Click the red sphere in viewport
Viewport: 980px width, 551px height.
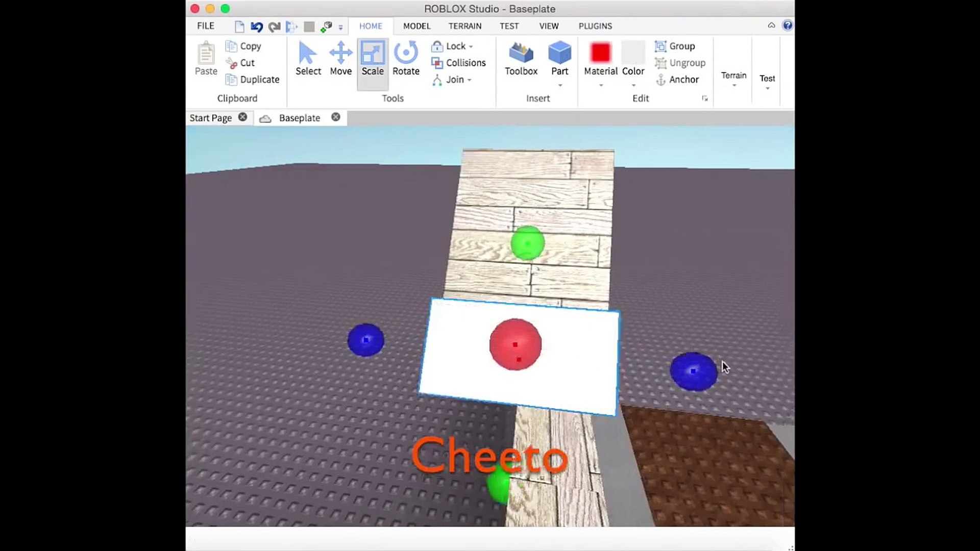(x=515, y=344)
